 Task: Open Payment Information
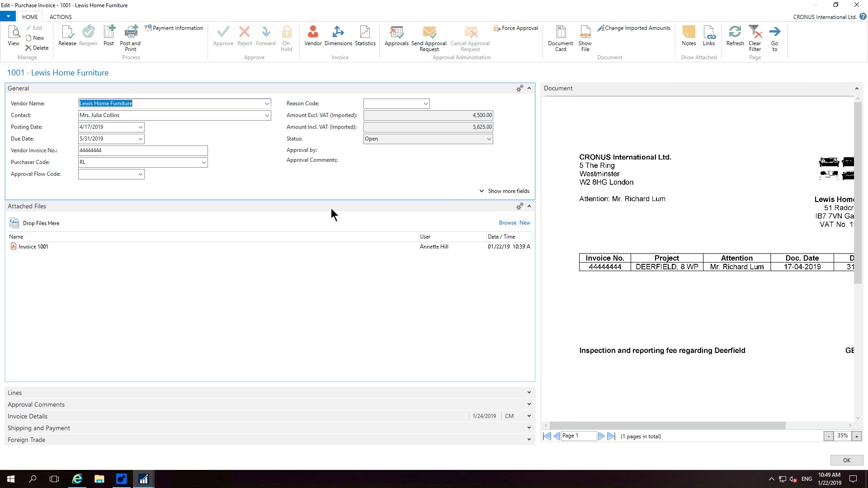click(174, 28)
